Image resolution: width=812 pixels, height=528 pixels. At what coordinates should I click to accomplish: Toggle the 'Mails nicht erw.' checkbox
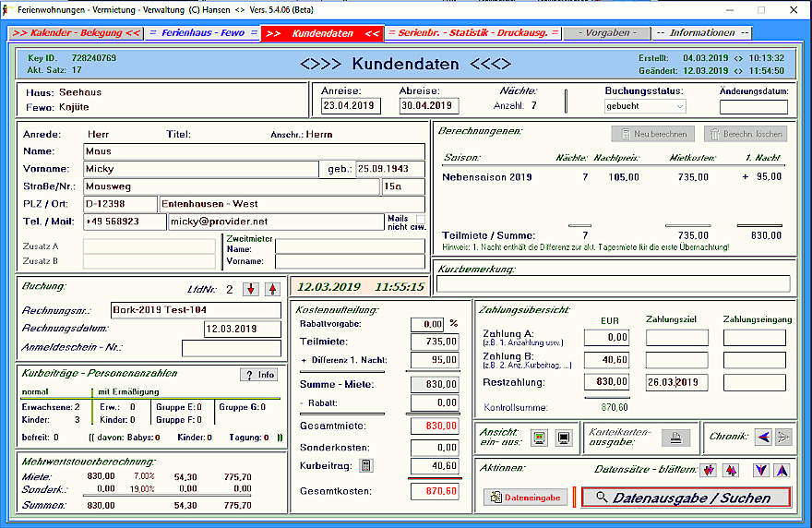click(421, 218)
